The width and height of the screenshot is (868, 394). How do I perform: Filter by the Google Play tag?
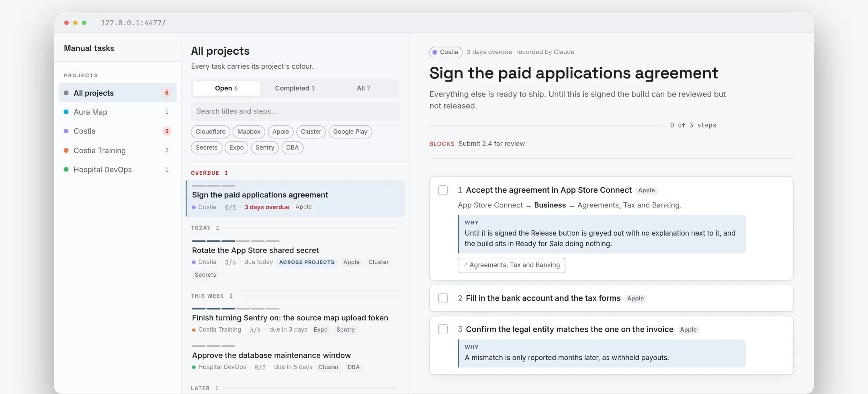(x=350, y=132)
